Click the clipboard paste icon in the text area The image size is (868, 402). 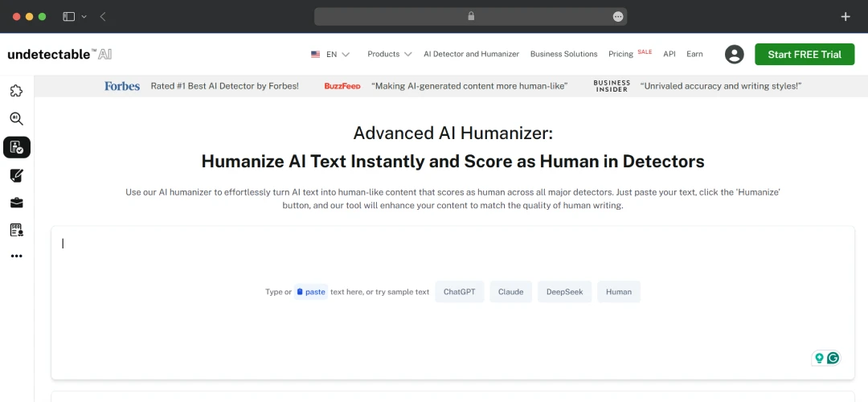point(300,292)
